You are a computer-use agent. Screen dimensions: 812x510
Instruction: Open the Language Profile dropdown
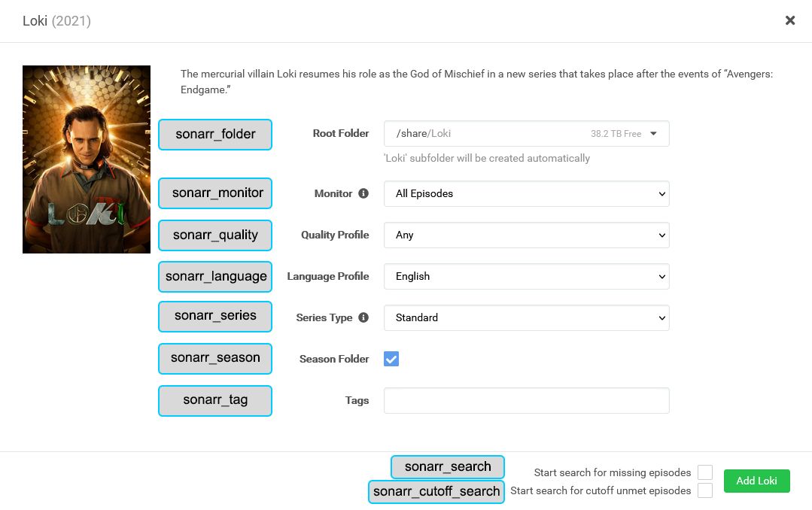(x=526, y=277)
